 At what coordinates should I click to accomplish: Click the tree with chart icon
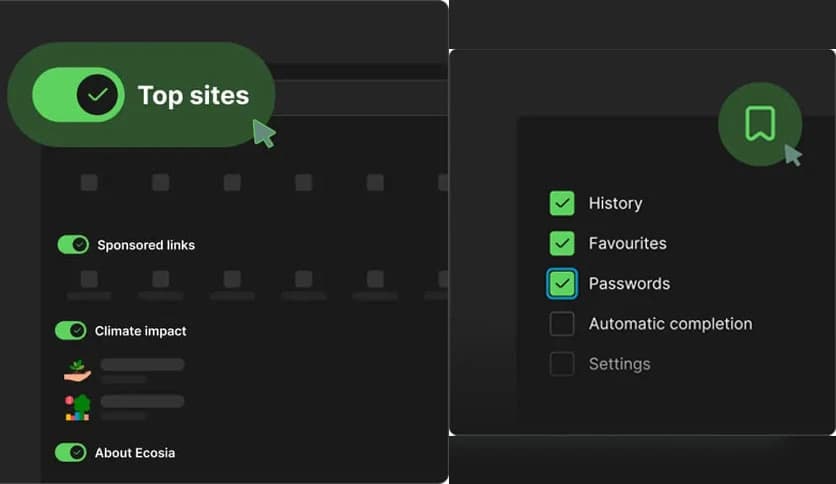[78, 407]
